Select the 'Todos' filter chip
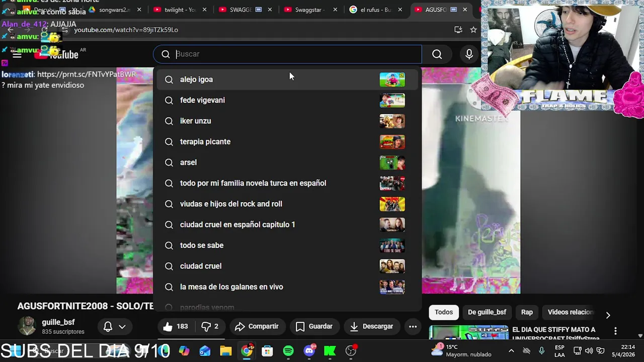The width and height of the screenshot is (644, 362). coord(444,312)
